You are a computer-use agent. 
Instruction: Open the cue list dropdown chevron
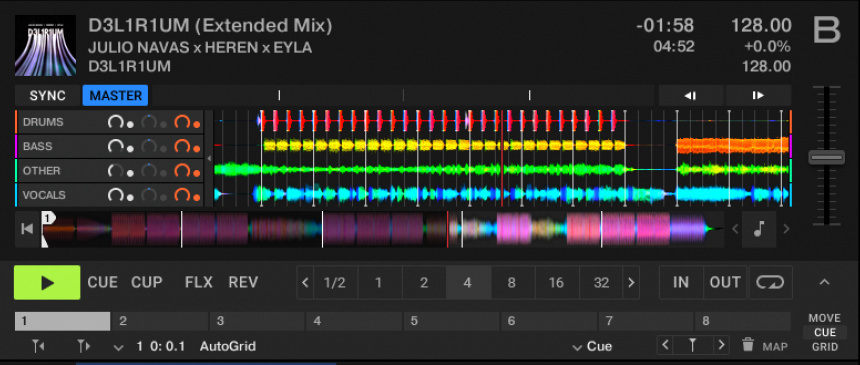pos(118,347)
